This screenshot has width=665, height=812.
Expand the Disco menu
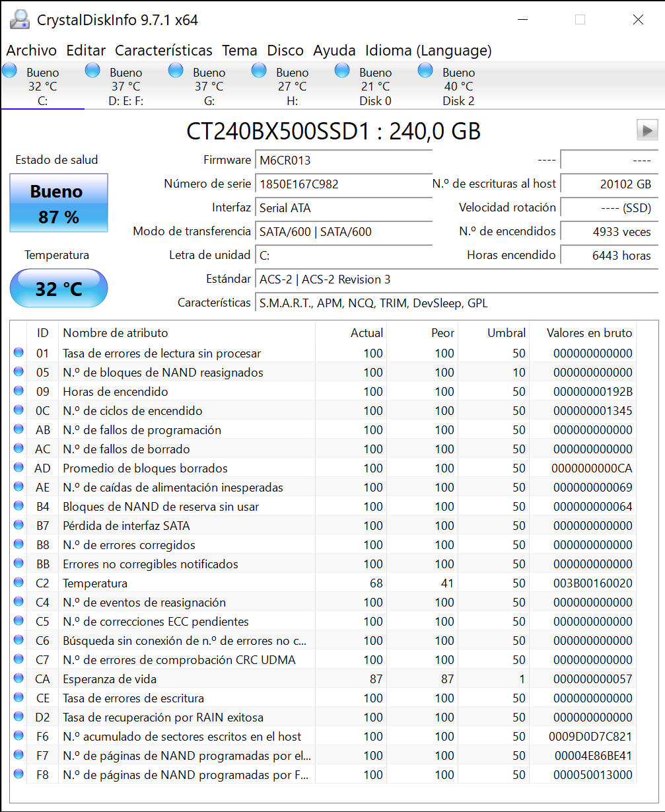click(x=285, y=50)
